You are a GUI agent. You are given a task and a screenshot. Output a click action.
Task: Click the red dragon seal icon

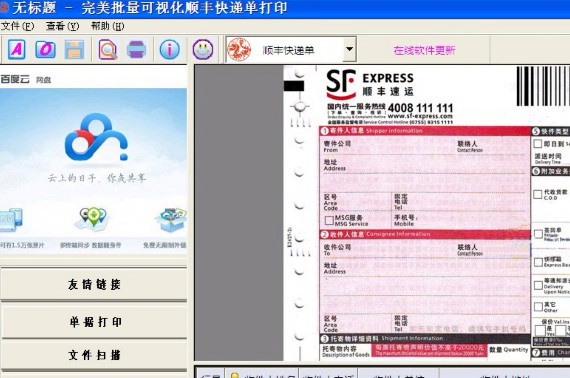[239, 49]
